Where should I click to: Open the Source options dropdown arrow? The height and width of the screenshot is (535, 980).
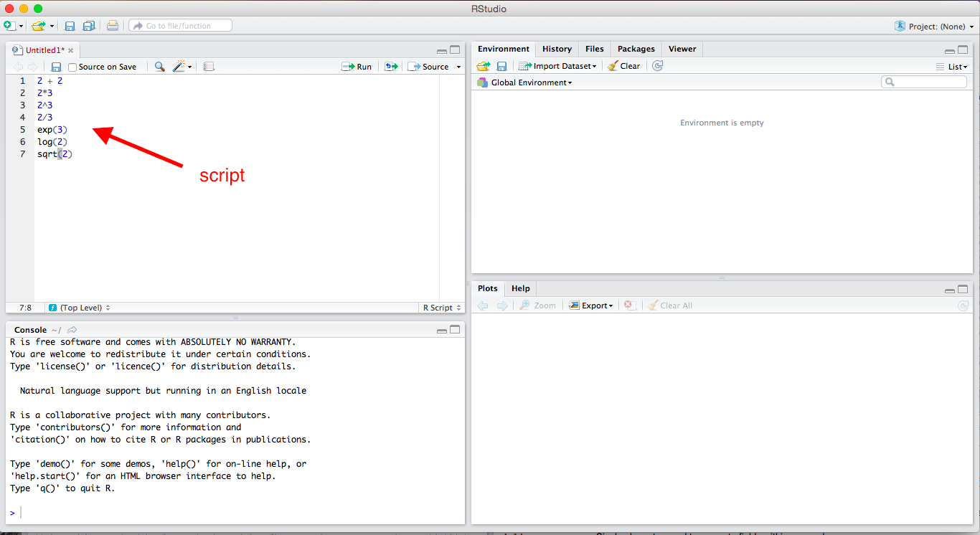pyautogui.click(x=458, y=67)
